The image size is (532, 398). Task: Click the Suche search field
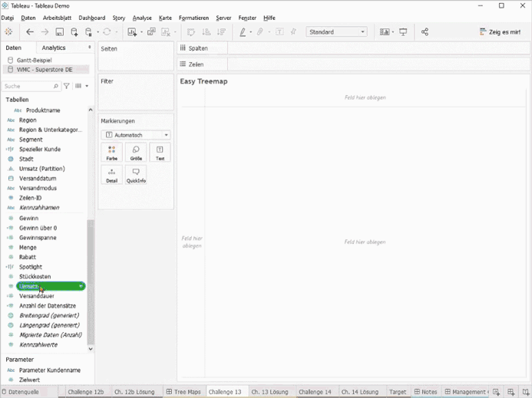(x=31, y=86)
